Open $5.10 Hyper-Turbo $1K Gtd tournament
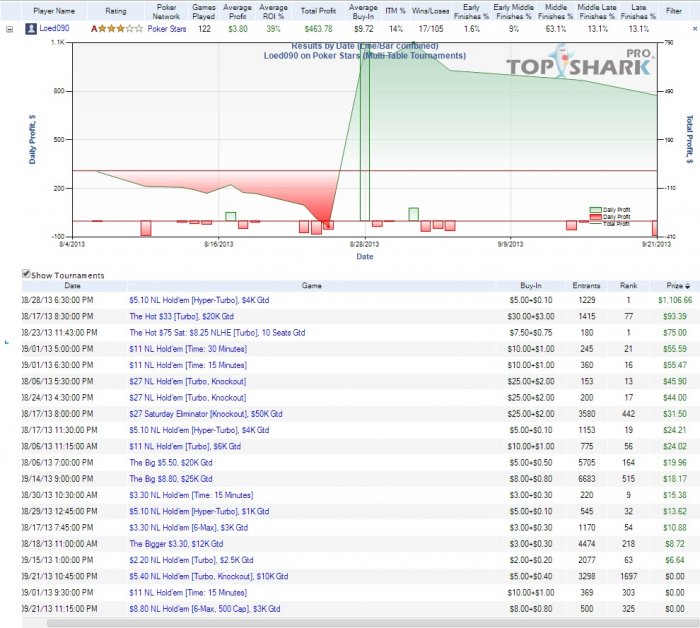 (x=199, y=512)
